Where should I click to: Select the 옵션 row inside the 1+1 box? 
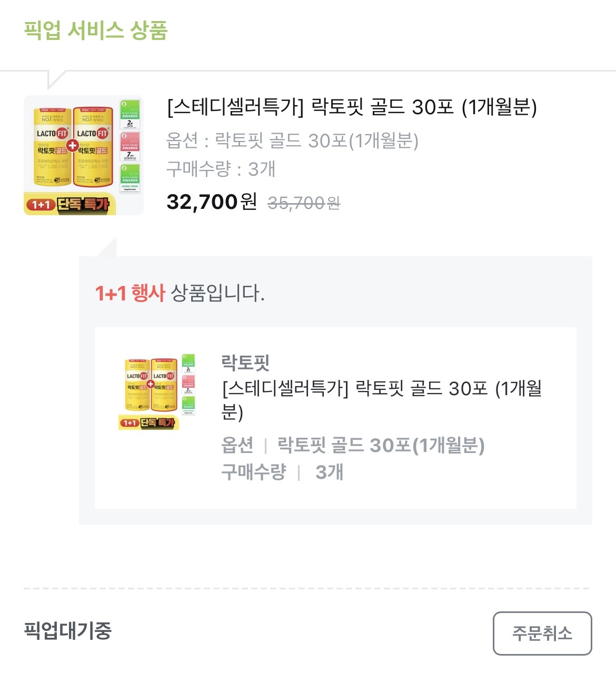(x=353, y=445)
